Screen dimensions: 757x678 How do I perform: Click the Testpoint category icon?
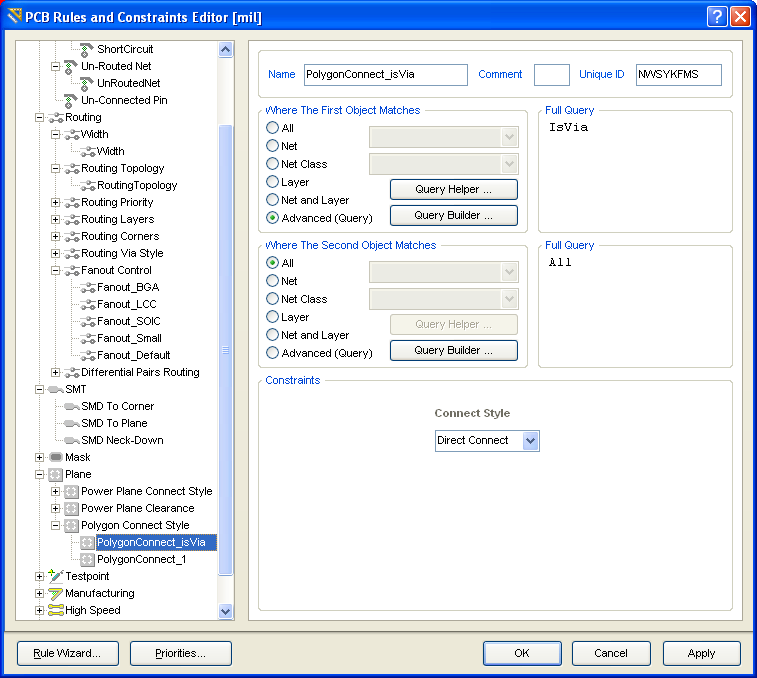(x=55, y=576)
